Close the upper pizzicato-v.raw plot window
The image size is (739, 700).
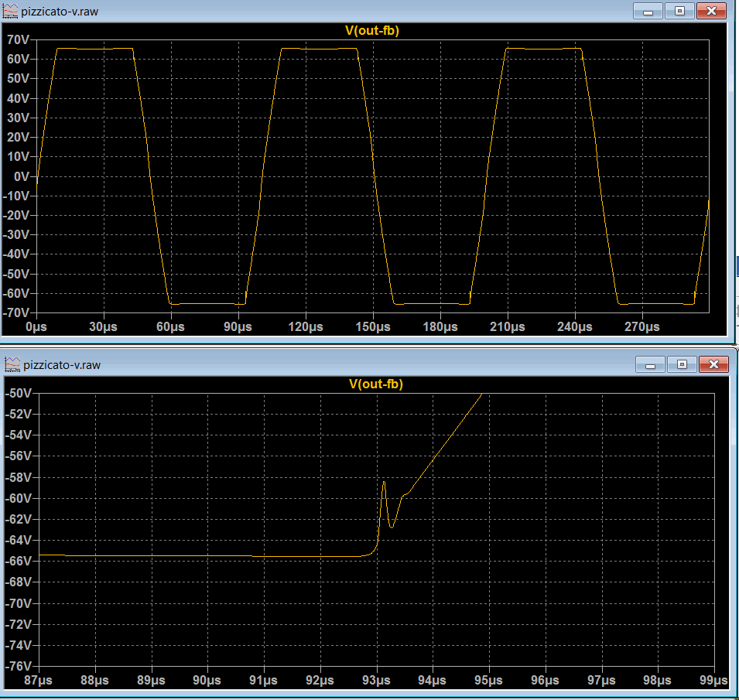[711, 12]
